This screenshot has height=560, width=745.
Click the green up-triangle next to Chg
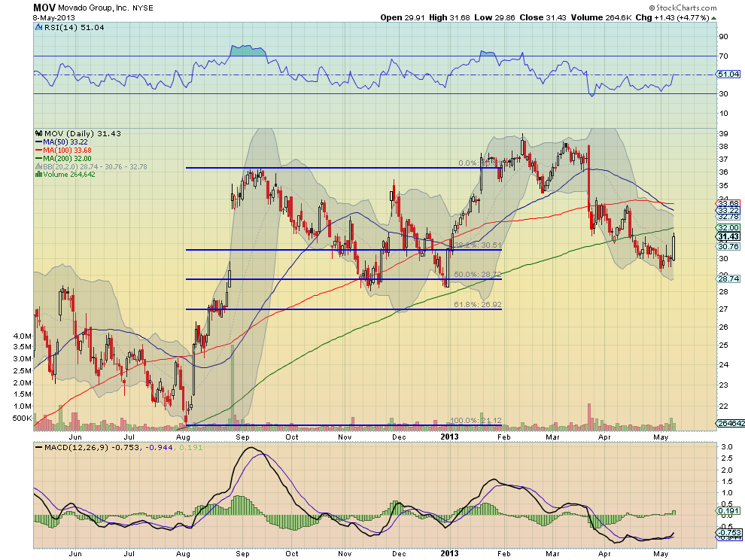(714, 18)
